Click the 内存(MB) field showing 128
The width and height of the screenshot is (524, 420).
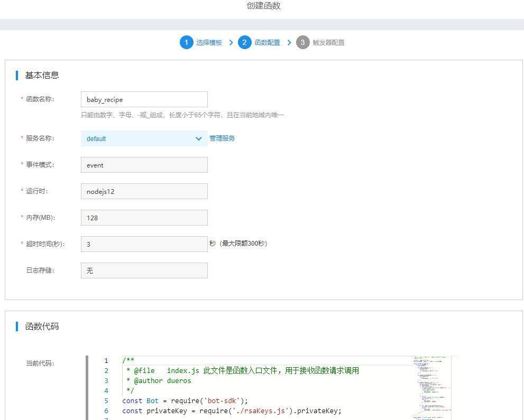point(144,218)
